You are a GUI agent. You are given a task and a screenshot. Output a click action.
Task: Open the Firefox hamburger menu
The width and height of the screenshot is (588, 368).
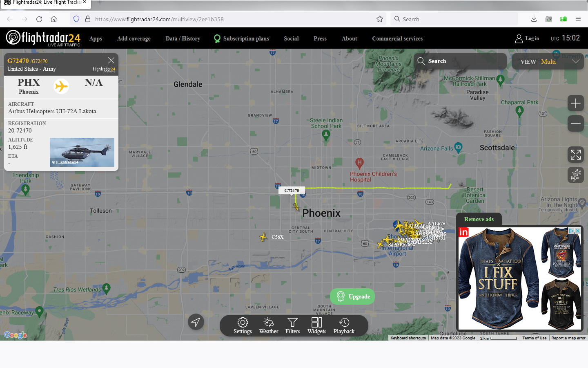[x=578, y=19]
